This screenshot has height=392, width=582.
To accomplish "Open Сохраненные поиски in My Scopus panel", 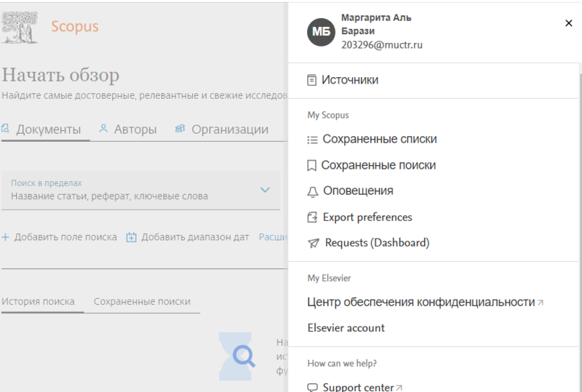I will point(378,165).
